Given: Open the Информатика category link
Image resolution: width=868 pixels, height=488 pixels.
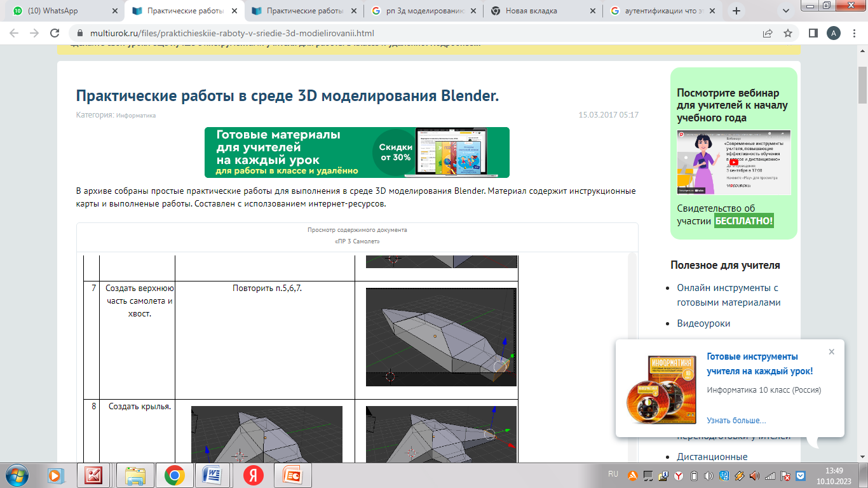Looking at the screenshot, I should point(136,116).
